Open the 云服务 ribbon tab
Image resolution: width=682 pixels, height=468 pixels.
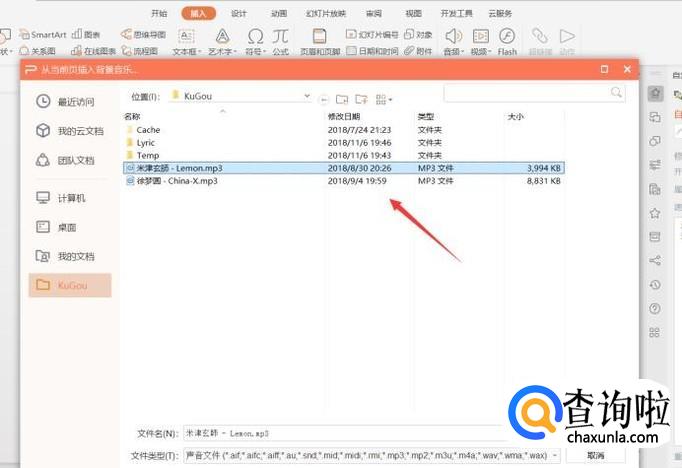coord(500,13)
